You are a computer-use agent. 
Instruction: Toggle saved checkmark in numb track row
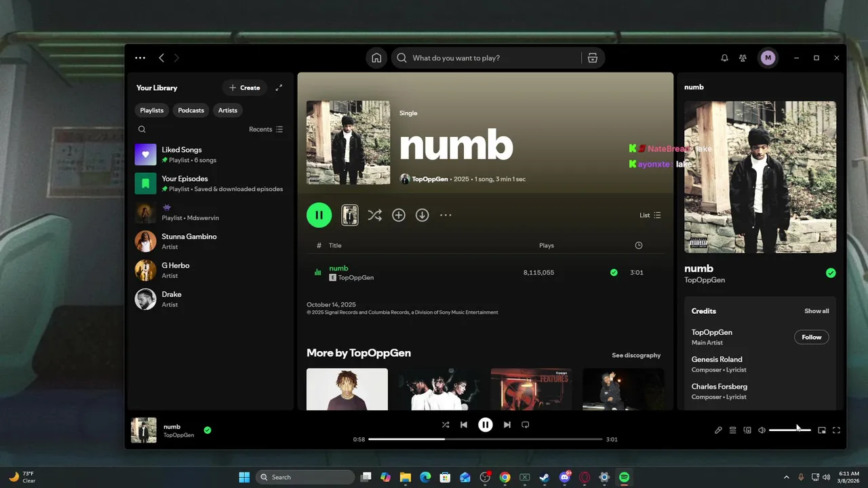tap(614, 272)
